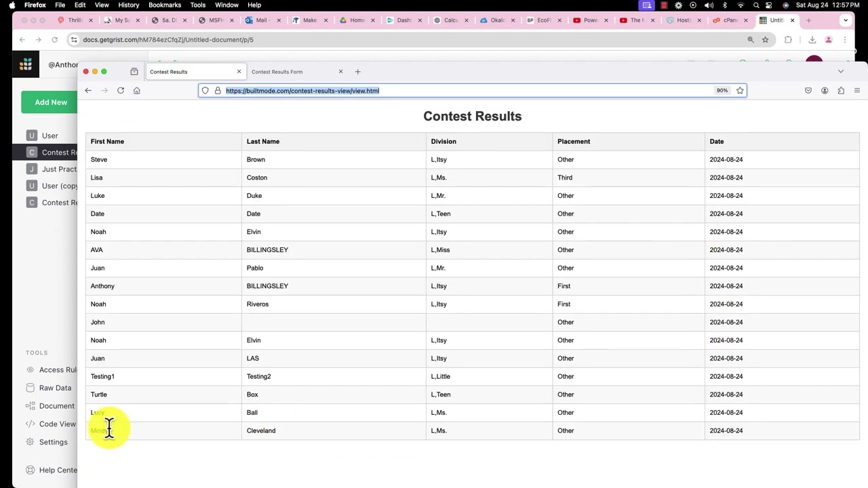The height and width of the screenshot is (488, 868).
Task: Close the Contest Results Form tab
Action: point(340,71)
